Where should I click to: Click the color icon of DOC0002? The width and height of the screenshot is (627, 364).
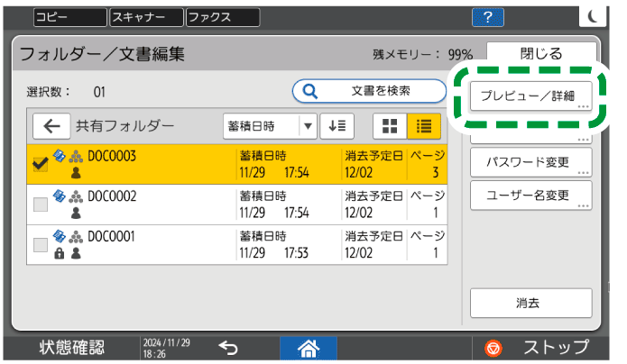pyautogui.click(x=76, y=196)
